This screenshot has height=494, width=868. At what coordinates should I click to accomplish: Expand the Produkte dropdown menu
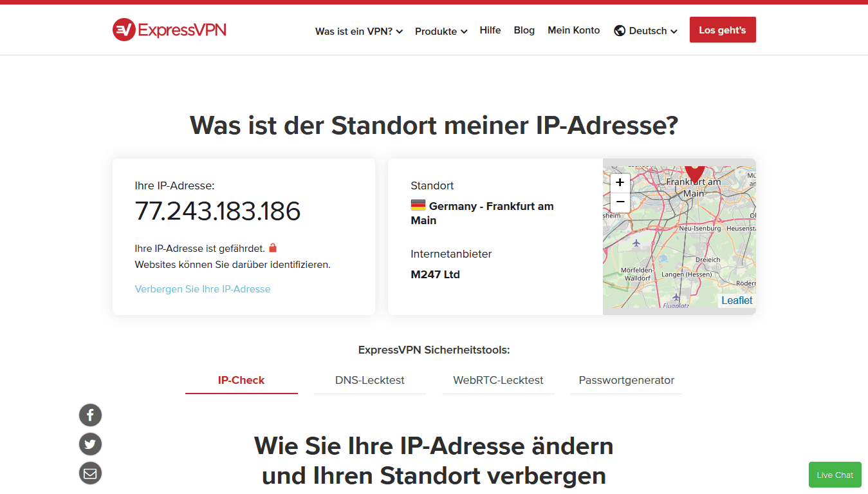coord(441,31)
